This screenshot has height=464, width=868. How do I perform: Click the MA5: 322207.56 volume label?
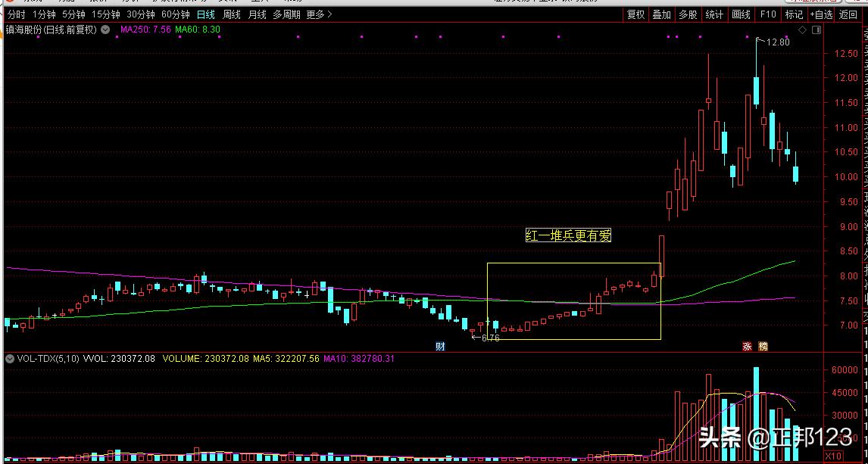click(286, 358)
